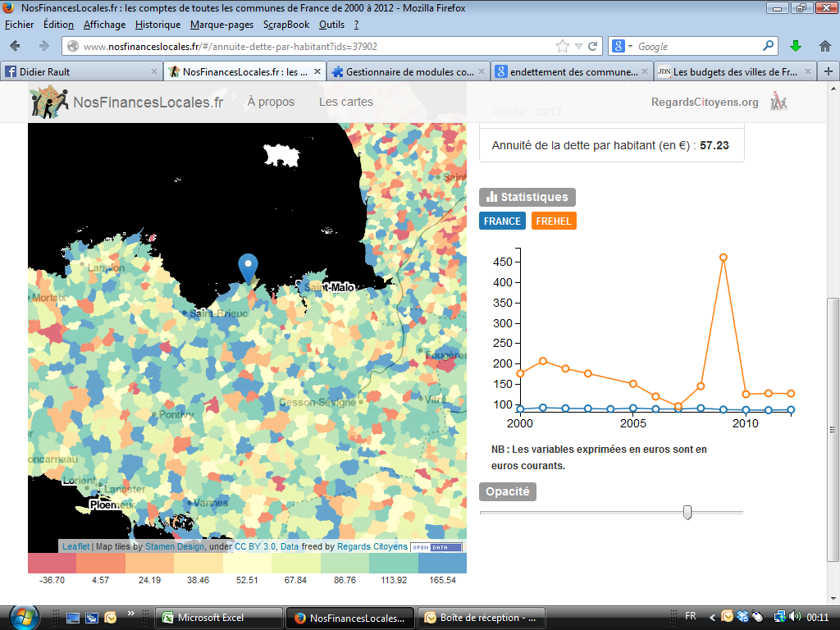840x630 pixels.
Task: Bookmark this page with the star icon
Action: click(563, 47)
